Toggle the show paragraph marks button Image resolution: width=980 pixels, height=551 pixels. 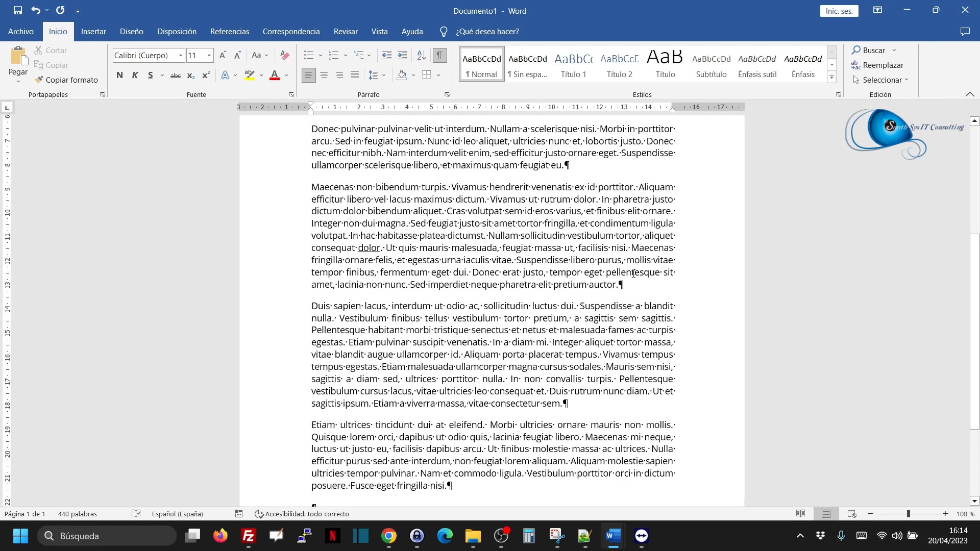pyautogui.click(x=439, y=55)
